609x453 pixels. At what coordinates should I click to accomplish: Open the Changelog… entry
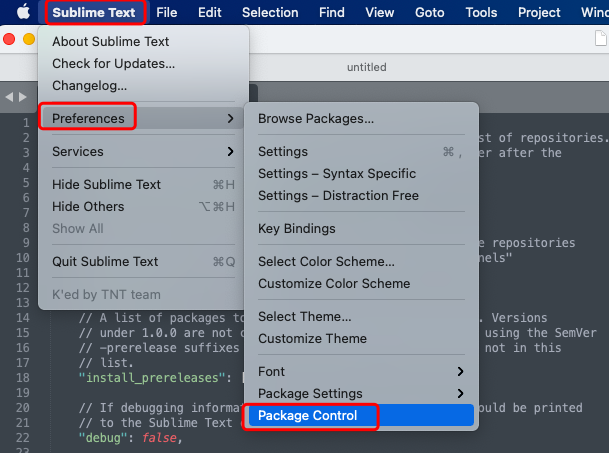(x=143, y=85)
